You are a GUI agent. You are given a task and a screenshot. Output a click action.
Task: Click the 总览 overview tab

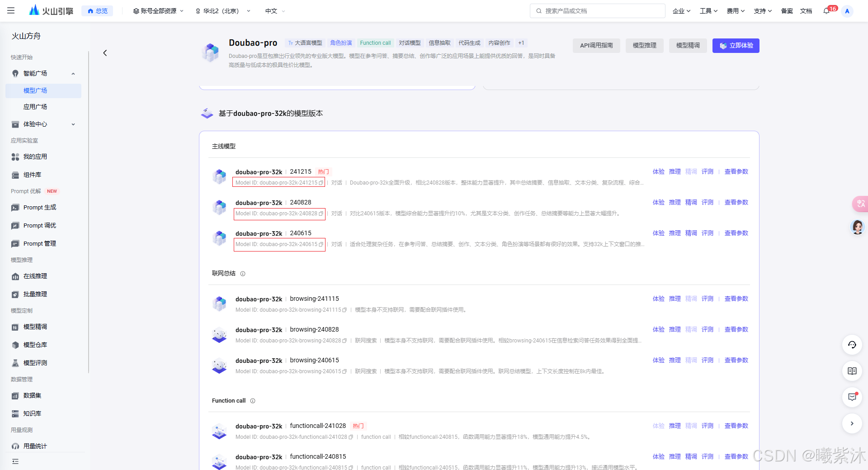pyautogui.click(x=97, y=11)
